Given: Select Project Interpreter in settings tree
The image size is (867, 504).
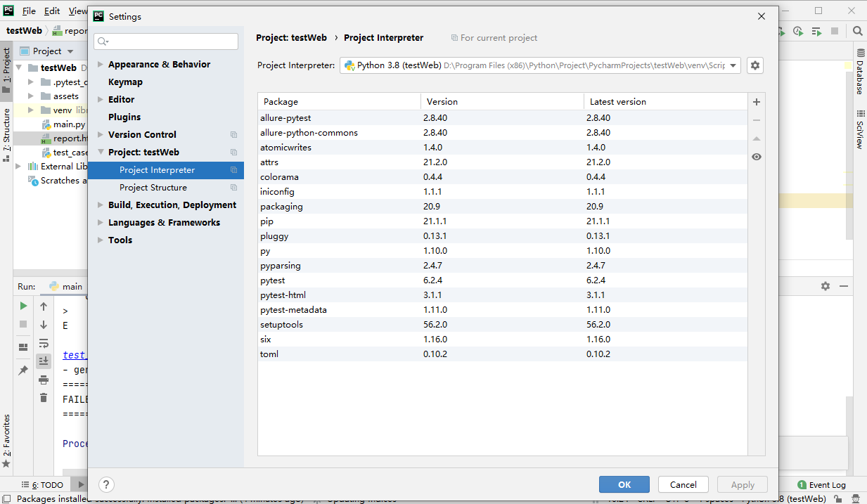Looking at the screenshot, I should (166, 170).
